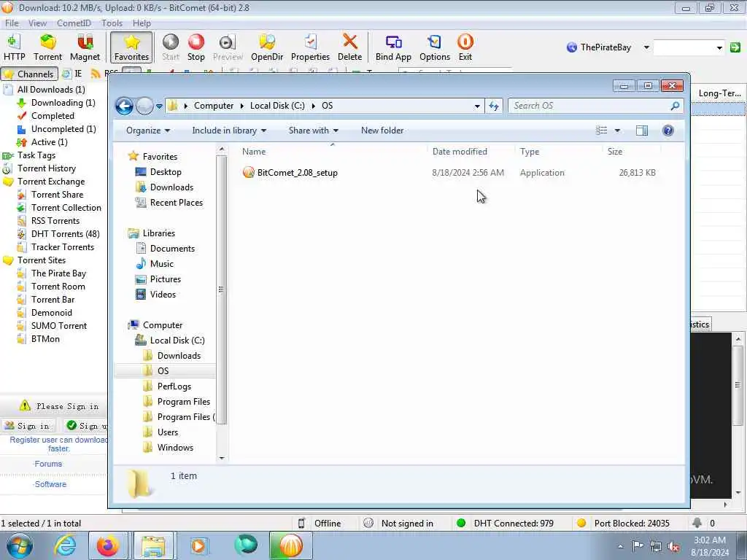
Task: Open task Properties from the toolbar
Action: coord(310,47)
